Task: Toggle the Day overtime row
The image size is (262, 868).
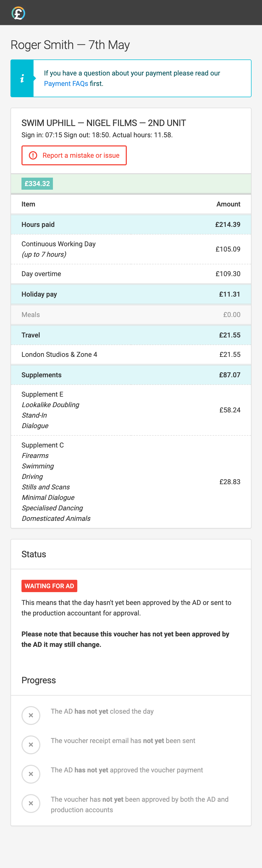Action: 131,274
